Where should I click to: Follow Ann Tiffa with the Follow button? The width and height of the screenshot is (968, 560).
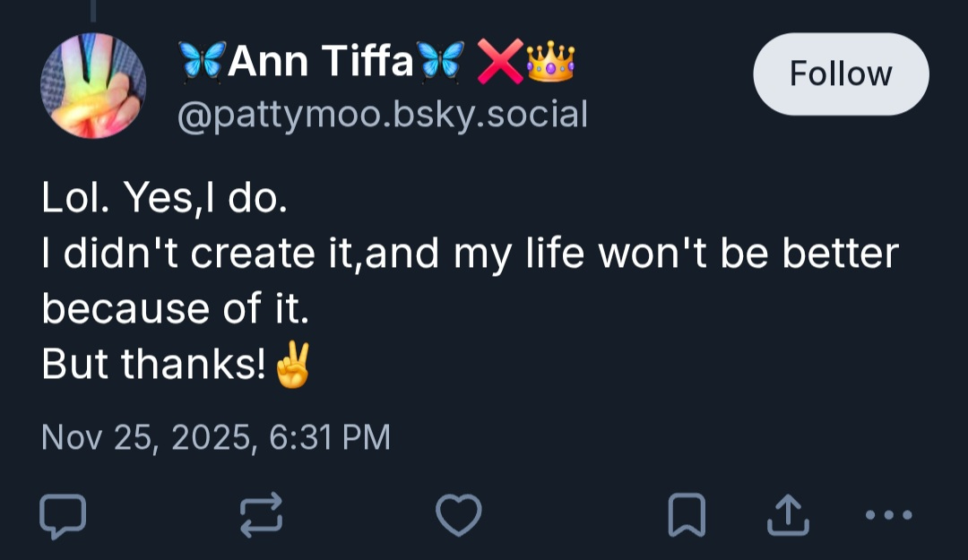[x=840, y=73]
